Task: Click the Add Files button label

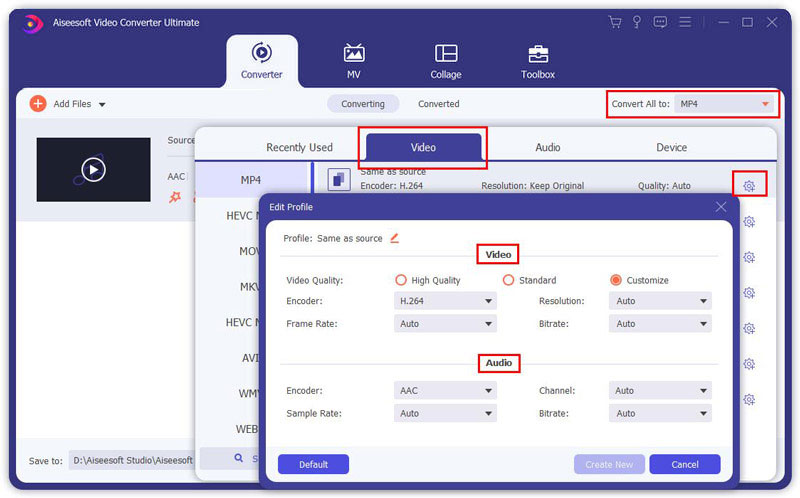Action: pos(72,104)
